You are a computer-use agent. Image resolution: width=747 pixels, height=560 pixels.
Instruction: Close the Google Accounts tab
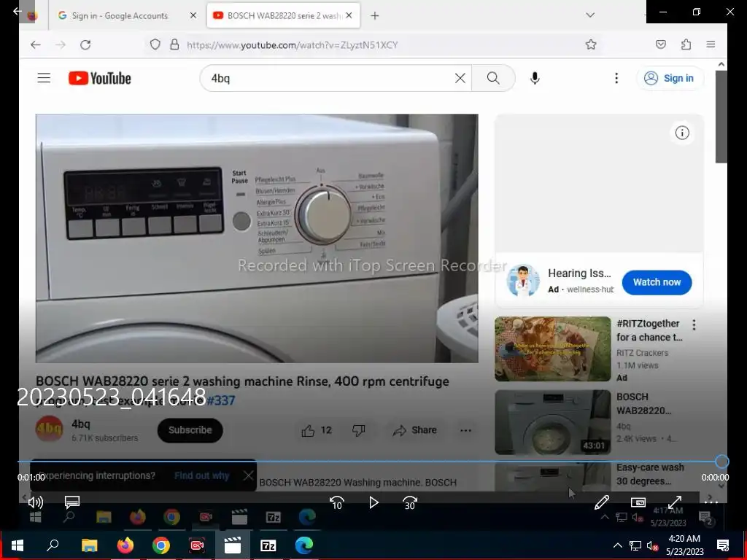pyautogui.click(x=193, y=16)
